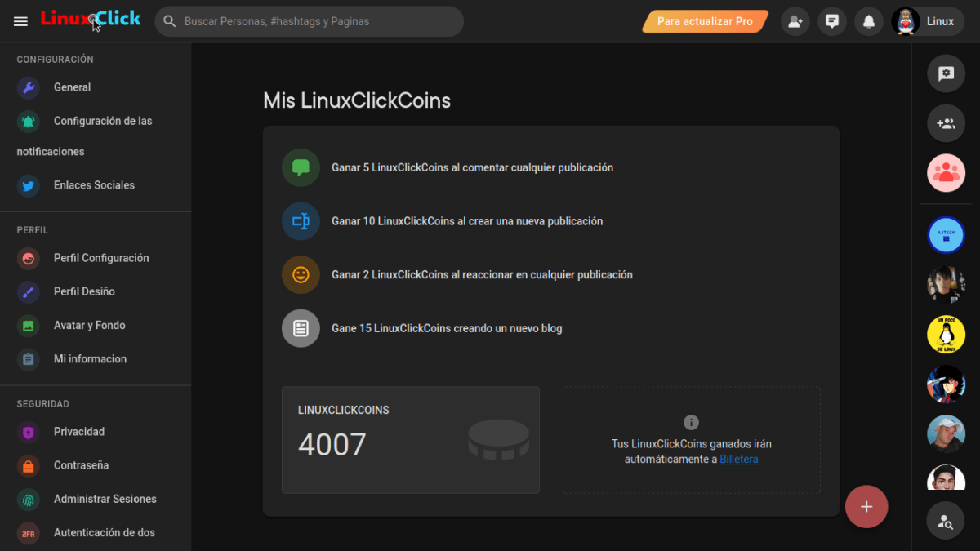Go to Contraseña settings
Screen dimensions: 980x551
[x=81, y=465]
